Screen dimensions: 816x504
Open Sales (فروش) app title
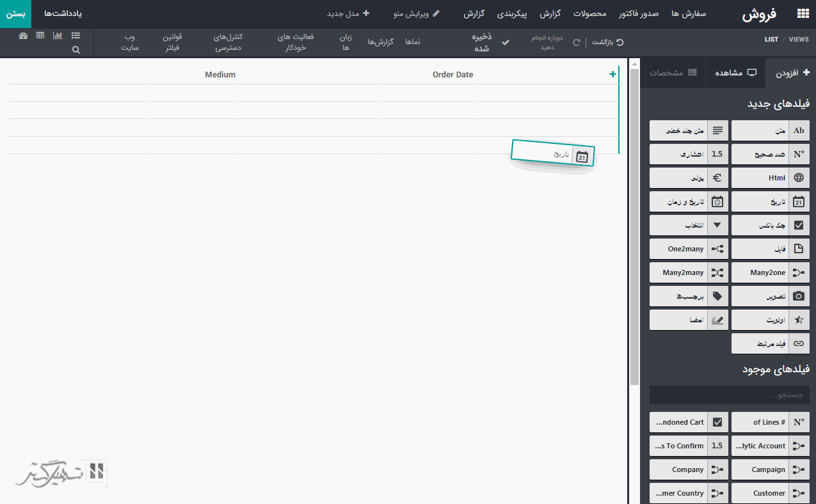[758, 14]
